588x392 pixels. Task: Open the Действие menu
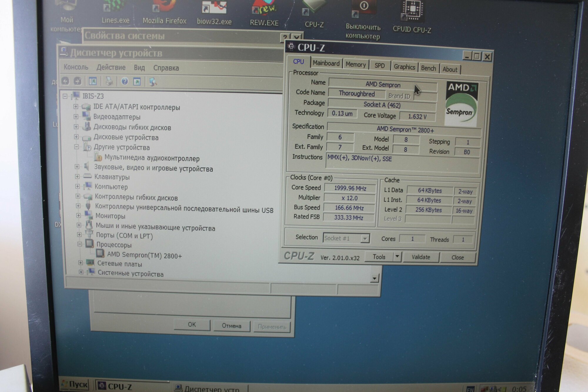tap(111, 68)
